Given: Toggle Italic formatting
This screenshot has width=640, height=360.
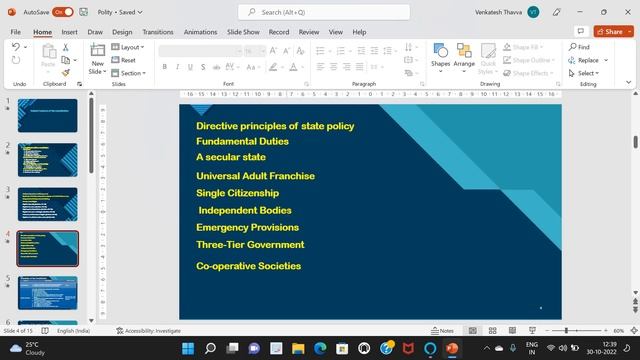Looking at the screenshot, I should (177, 67).
